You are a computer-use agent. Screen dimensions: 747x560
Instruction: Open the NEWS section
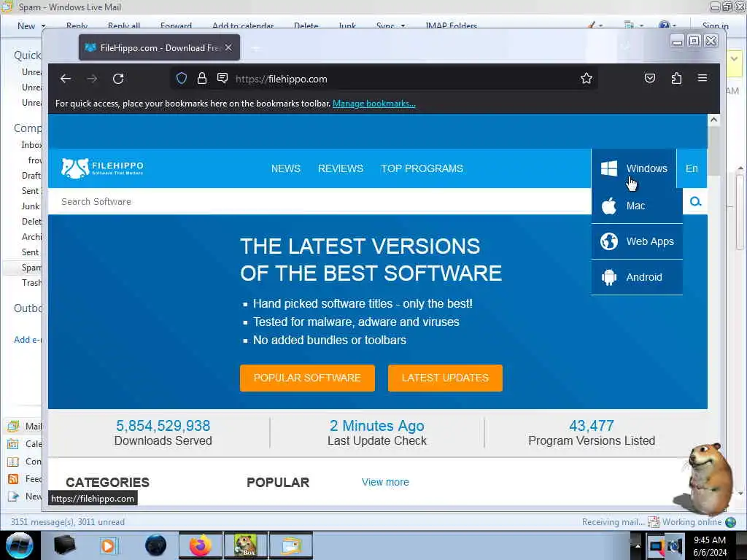286,168
